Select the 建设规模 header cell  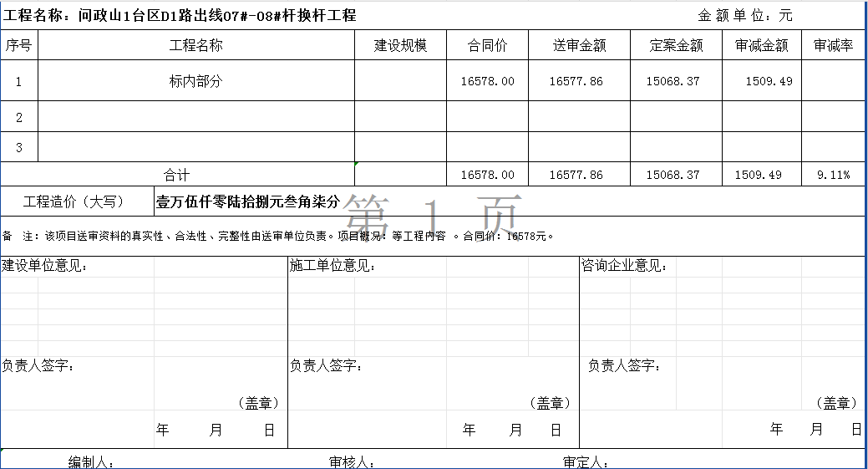(x=400, y=46)
